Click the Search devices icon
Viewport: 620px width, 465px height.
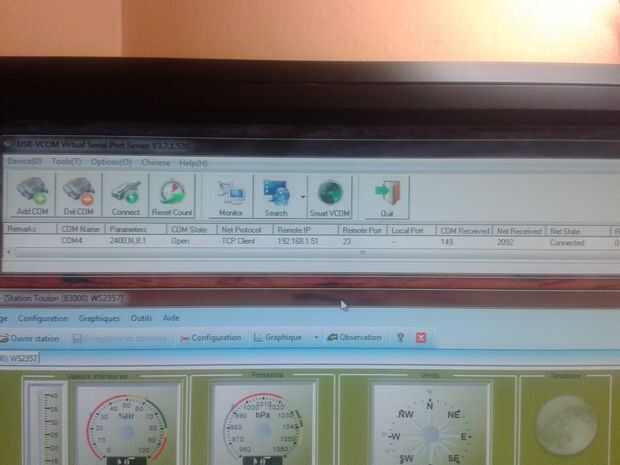point(276,197)
